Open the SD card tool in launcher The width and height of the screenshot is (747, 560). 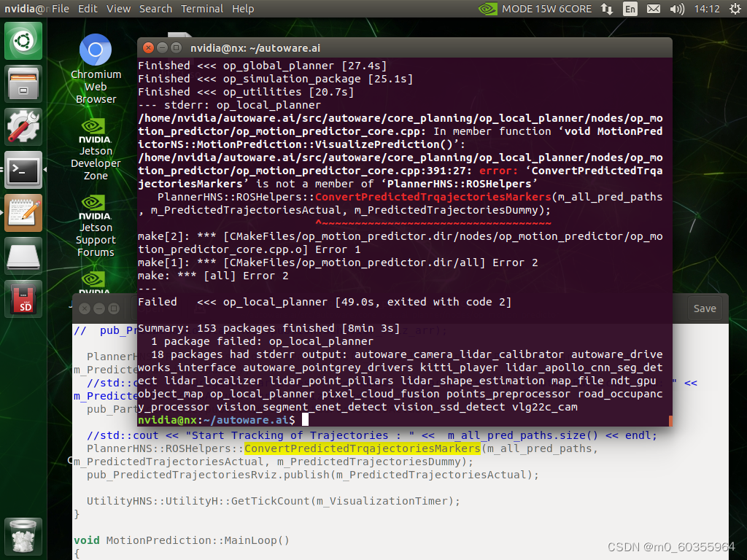(x=23, y=298)
